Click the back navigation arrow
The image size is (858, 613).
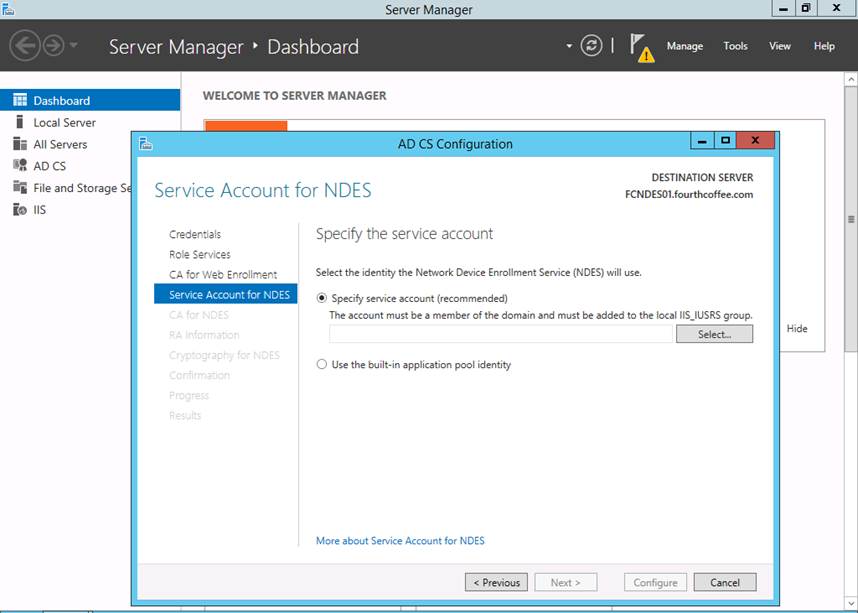coord(25,46)
